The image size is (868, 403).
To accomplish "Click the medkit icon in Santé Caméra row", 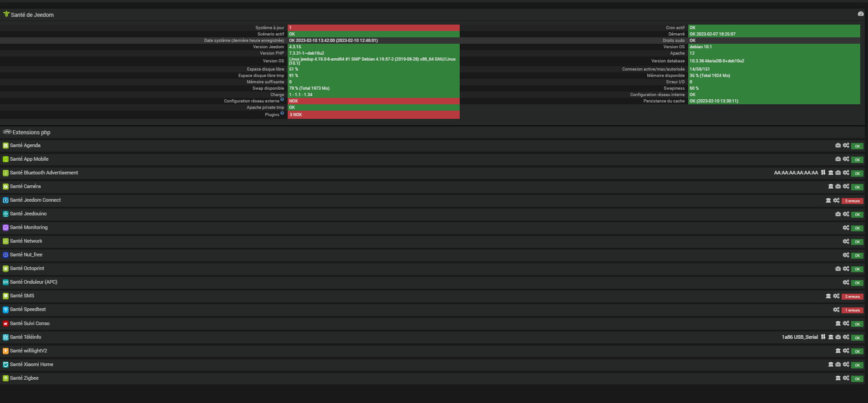I will click(838, 187).
